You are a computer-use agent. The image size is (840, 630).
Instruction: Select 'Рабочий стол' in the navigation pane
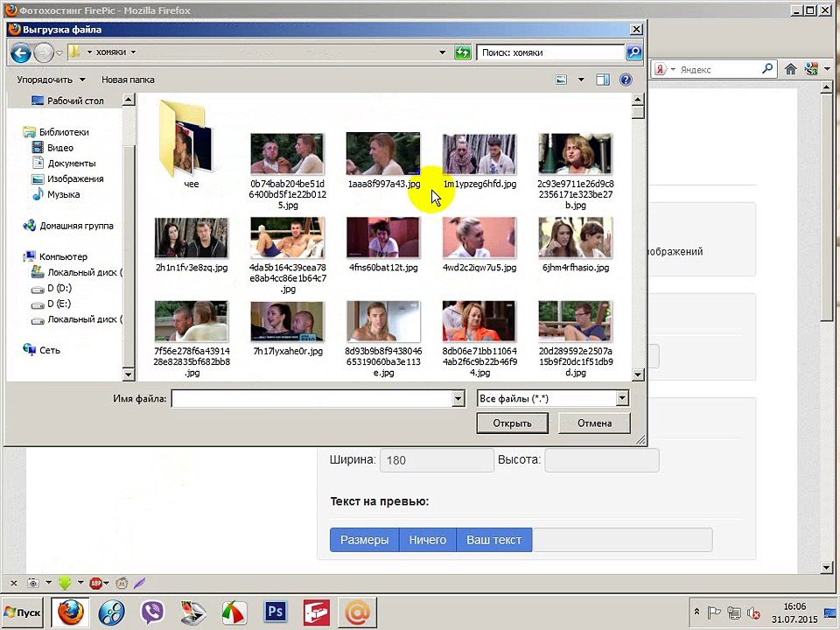tap(67, 101)
